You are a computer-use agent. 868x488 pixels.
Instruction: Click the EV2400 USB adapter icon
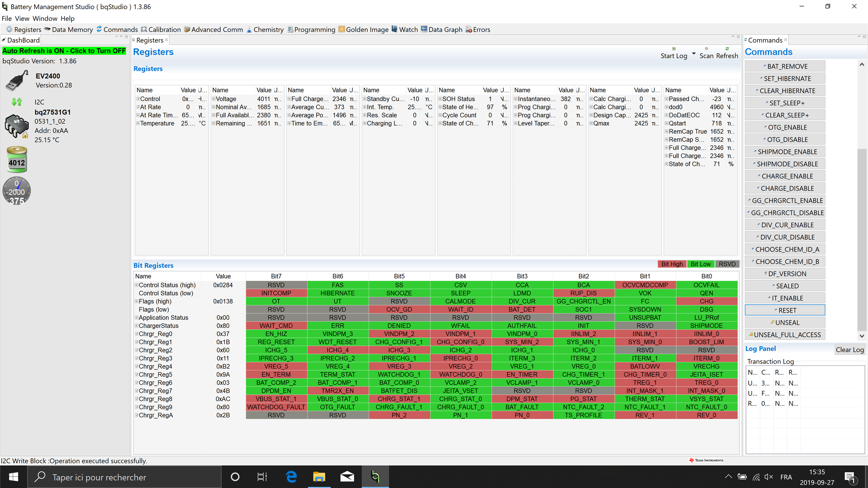coord(17,80)
